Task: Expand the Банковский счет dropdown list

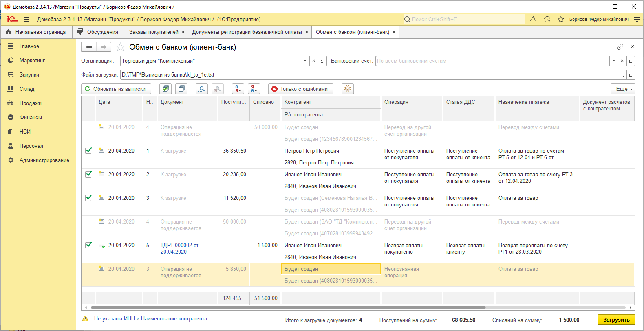Action: [613, 61]
